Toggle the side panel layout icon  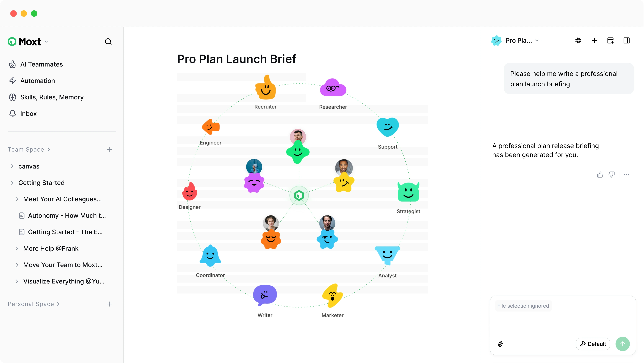tap(626, 41)
